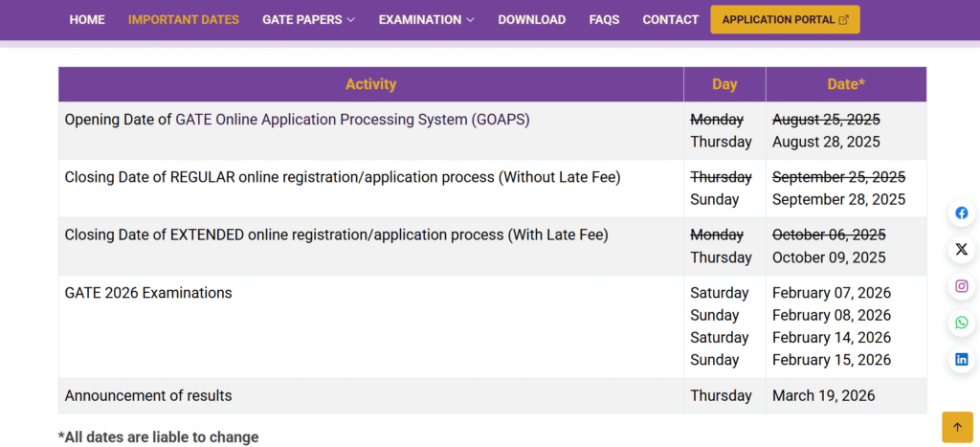Open the FAQs page

point(604,20)
